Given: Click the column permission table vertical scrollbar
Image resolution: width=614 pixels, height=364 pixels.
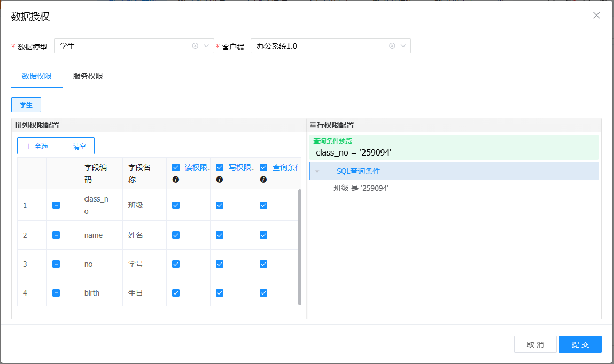Looking at the screenshot, I should 300,246.
